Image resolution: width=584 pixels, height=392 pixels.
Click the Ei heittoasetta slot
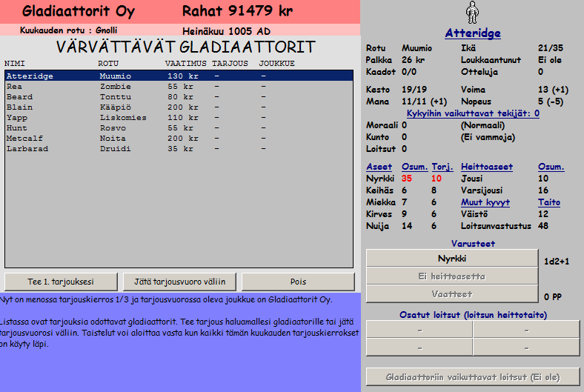[x=451, y=276]
